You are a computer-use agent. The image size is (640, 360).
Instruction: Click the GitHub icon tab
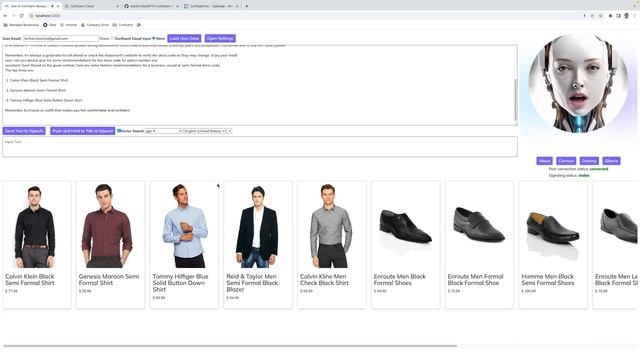[x=150, y=6]
